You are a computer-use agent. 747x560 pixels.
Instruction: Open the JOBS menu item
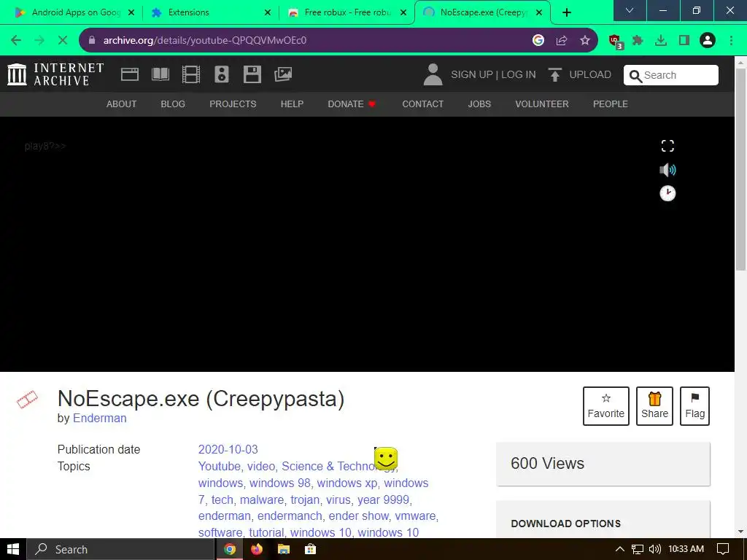479,104
